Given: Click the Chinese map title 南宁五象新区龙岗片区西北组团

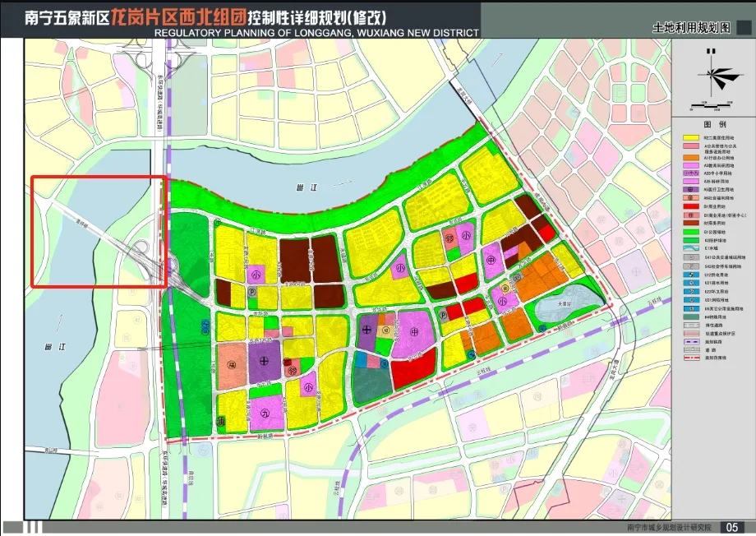Looking at the screenshot, I should click(x=135, y=17).
